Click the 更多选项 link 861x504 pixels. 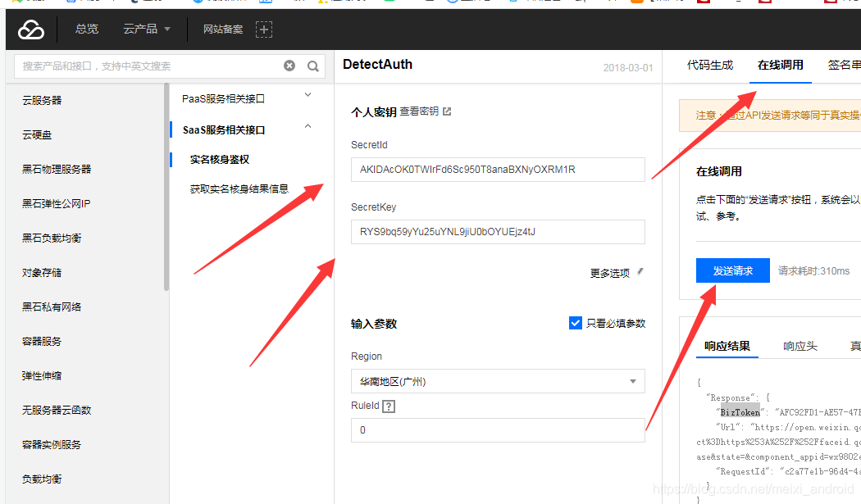click(x=609, y=273)
